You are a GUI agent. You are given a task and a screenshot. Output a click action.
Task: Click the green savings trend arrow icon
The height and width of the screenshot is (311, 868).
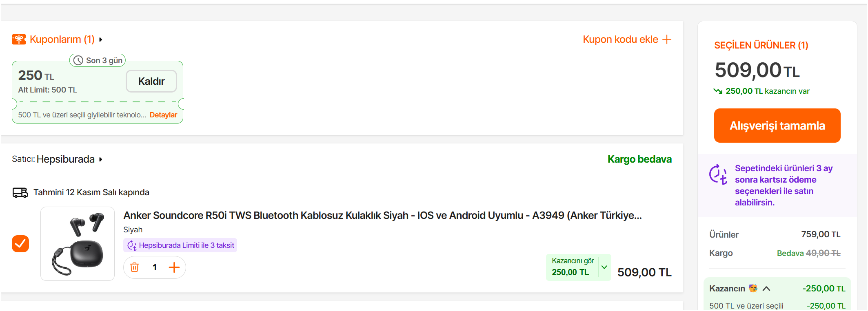(718, 91)
